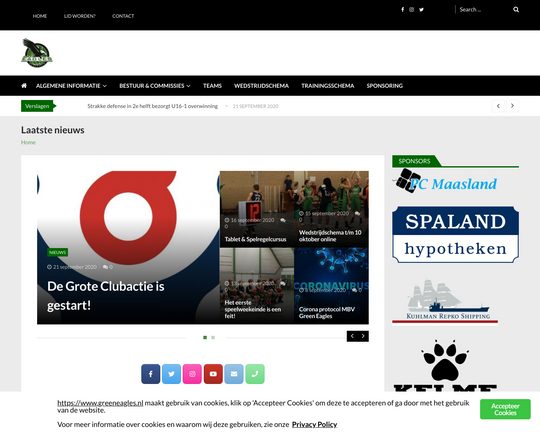Screen dimensions: 540x432
Task: Open the Strakke defense U16-1 ticker headline
Action: 153,106
